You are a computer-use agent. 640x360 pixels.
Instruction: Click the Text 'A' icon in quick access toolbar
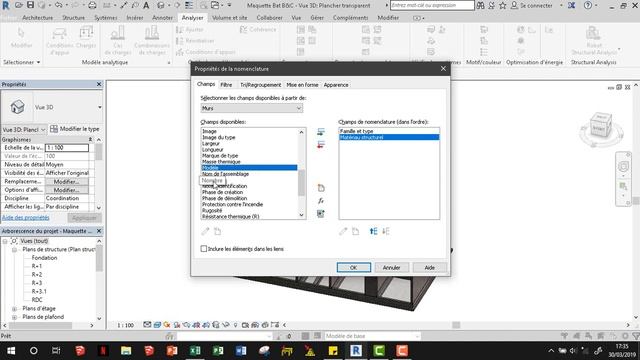point(146,5)
